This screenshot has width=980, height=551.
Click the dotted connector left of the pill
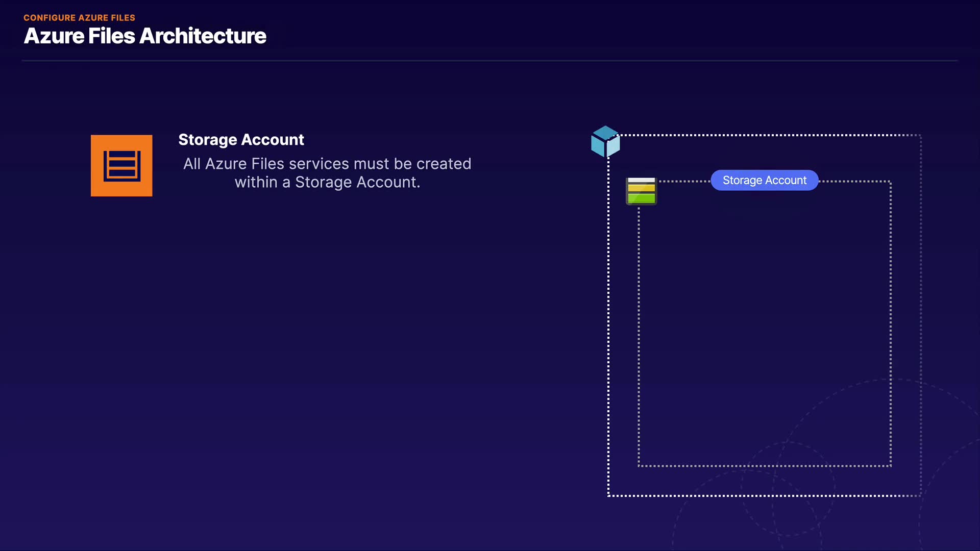coord(684,181)
